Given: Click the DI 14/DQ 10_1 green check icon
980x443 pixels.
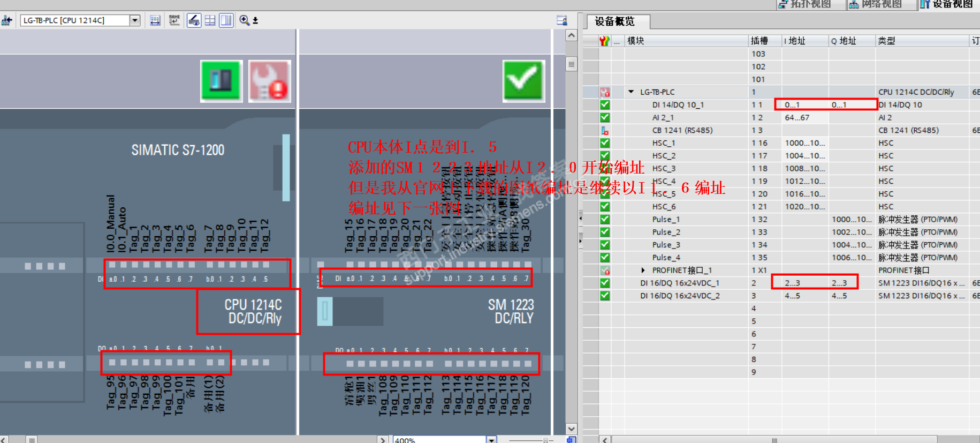Looking at the screenshot, I should (605, 105).
